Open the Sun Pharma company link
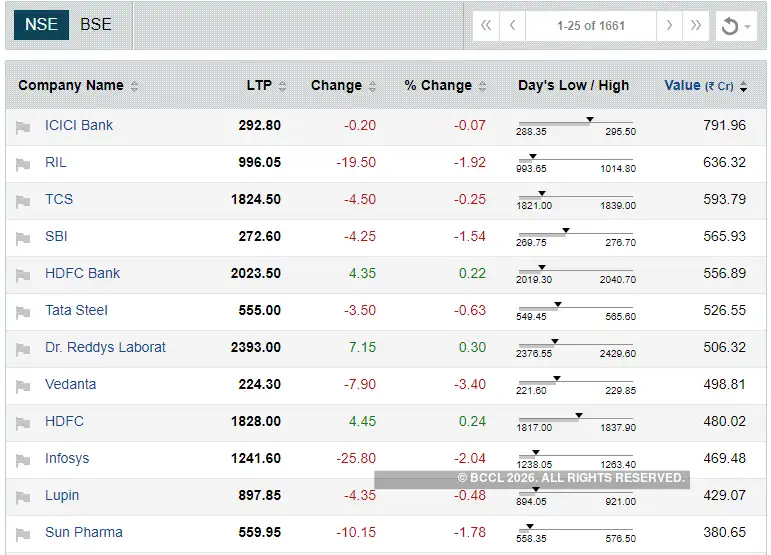Image resolution: width=771 pixels, height=555 pixels. [x=84, y=532]
